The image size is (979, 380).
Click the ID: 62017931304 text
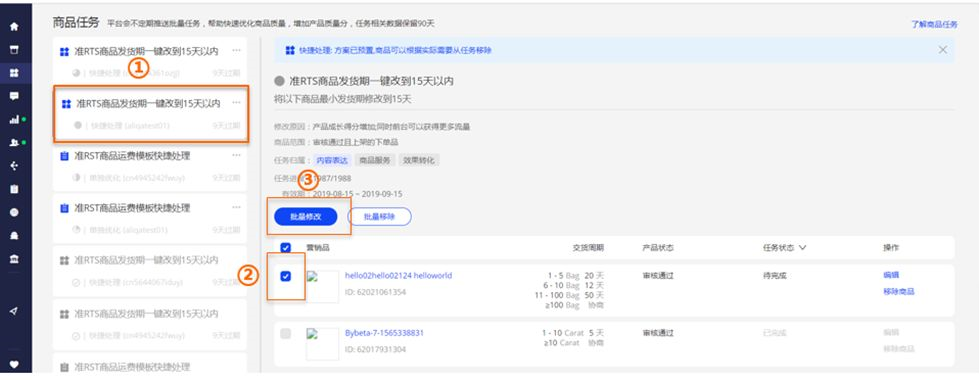point(375,349)
